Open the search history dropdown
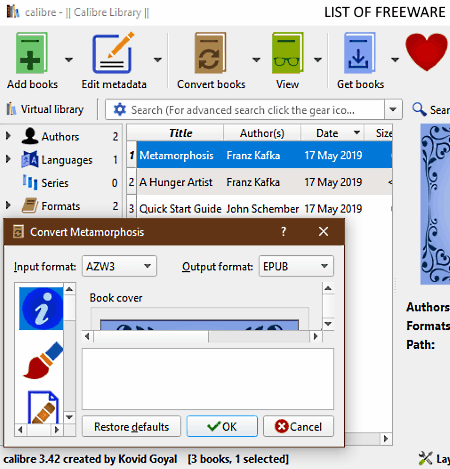This screenshot has width=450, height=469. coord(393,109)
